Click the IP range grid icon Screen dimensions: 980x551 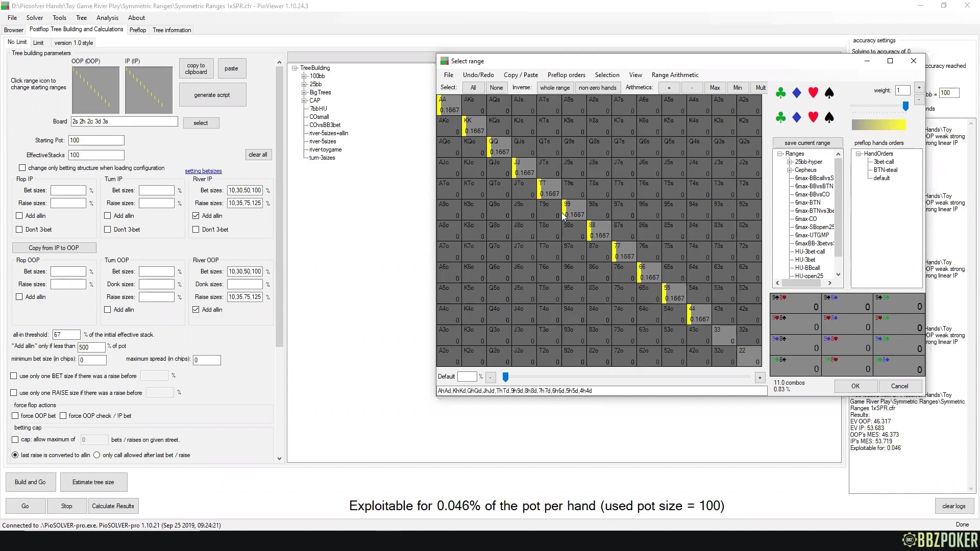tap(149, 90)
